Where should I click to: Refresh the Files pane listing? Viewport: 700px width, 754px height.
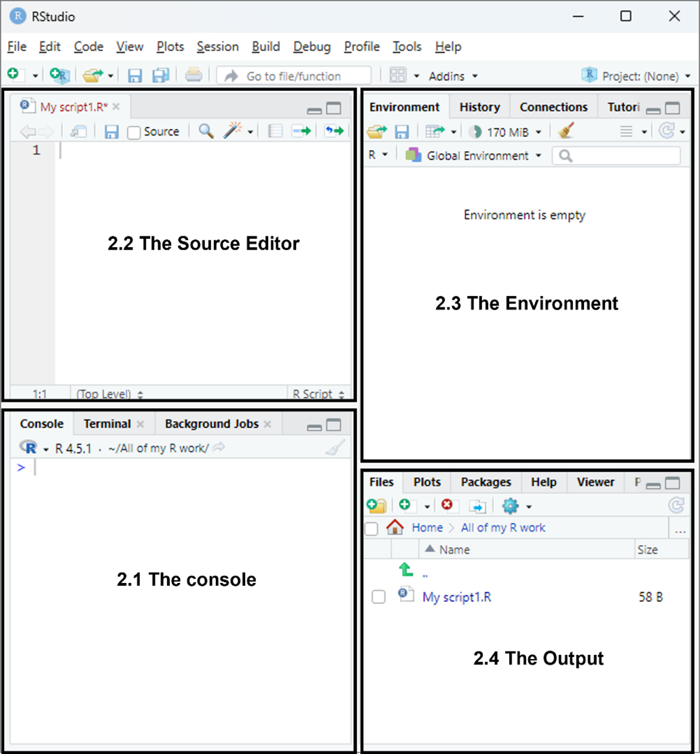[676, 505]
